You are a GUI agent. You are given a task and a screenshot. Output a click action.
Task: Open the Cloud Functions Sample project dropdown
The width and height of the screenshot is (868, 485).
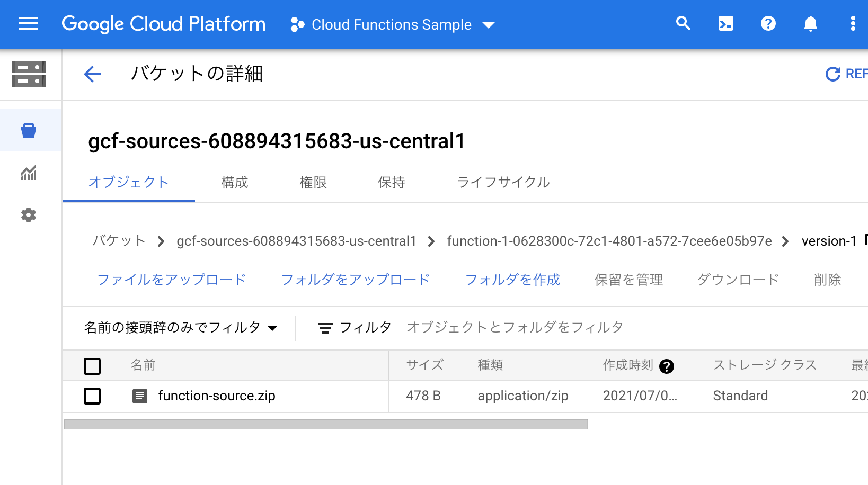click(x=392, y=24)
